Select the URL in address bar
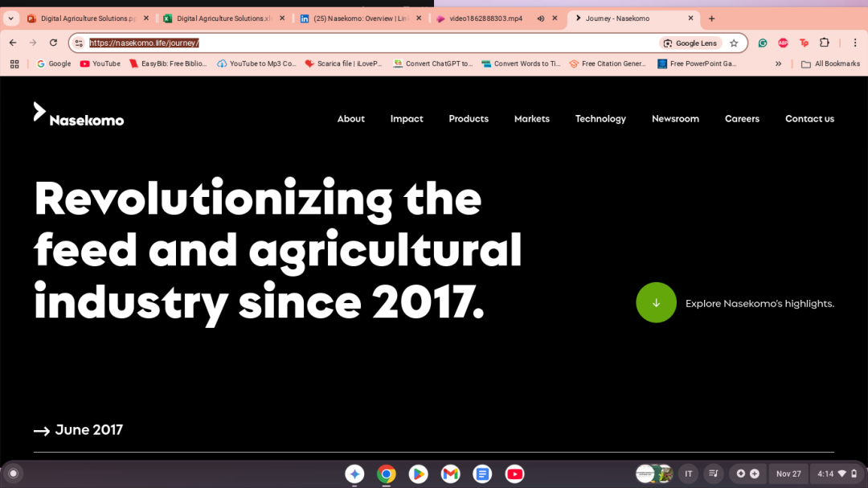 [144, 43]
